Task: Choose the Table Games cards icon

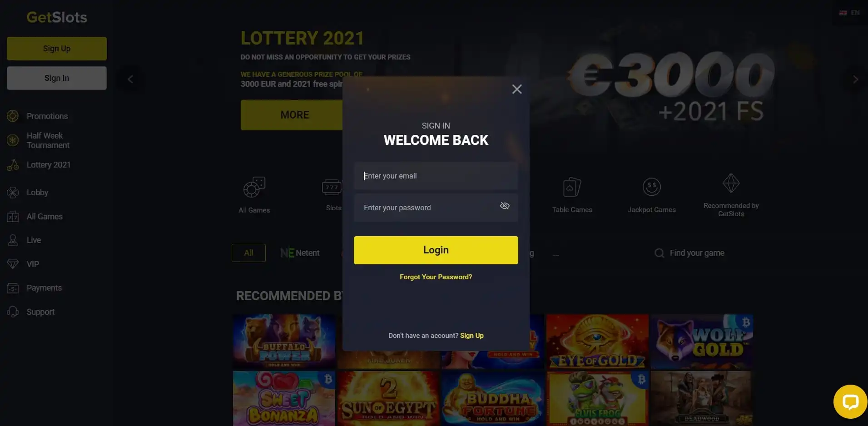Action: coord(572,187)
